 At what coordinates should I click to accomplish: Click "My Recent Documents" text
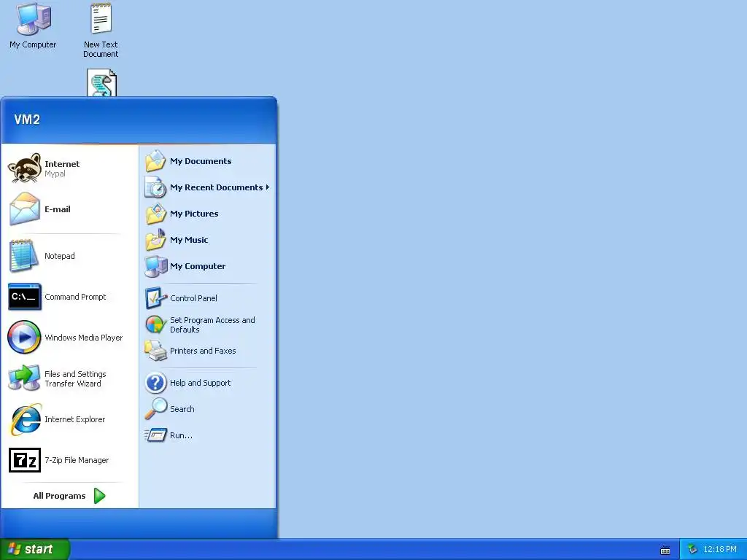point(216,187)
